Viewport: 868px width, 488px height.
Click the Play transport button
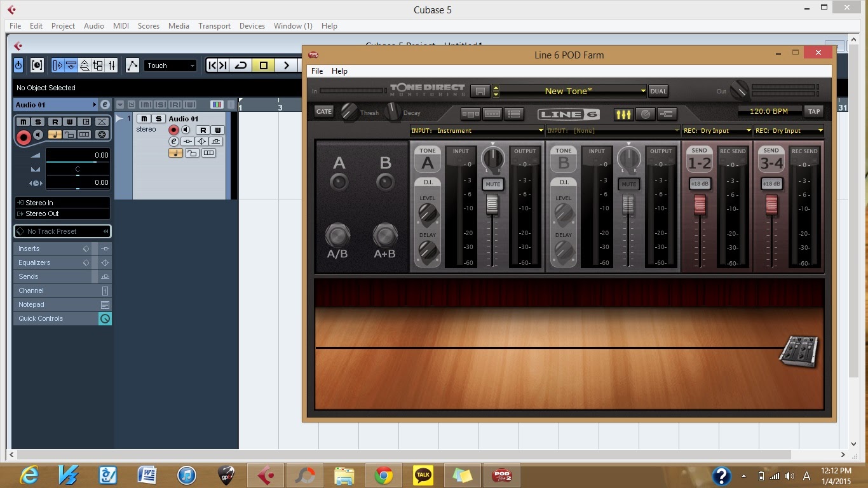click(287, 65)
